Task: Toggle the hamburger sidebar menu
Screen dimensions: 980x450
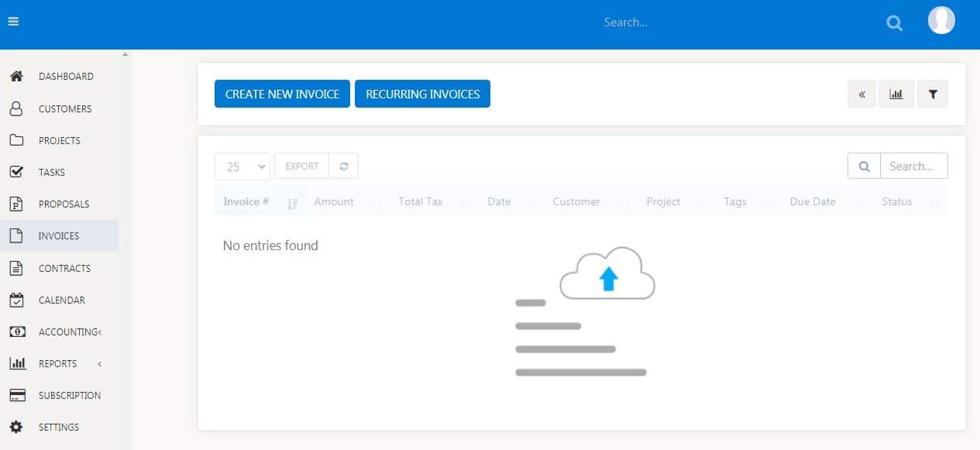Action: click(13, 22)
